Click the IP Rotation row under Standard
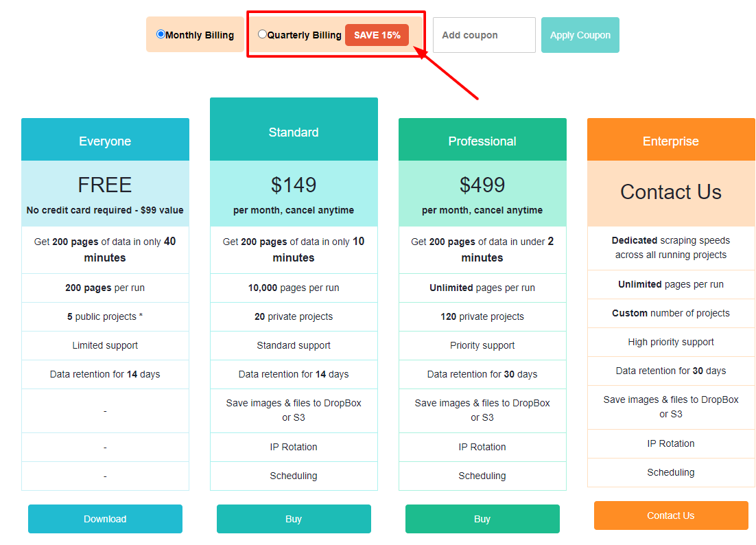Viewport: 756px width, 545px height. [x=294, y=447]
